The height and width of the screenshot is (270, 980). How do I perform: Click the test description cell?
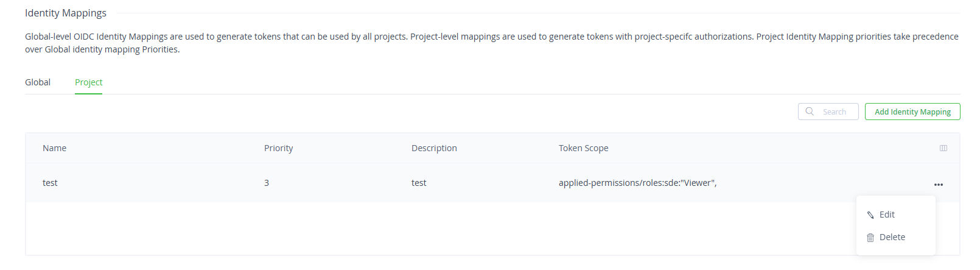pyautogui.click(x=419, y=183)
